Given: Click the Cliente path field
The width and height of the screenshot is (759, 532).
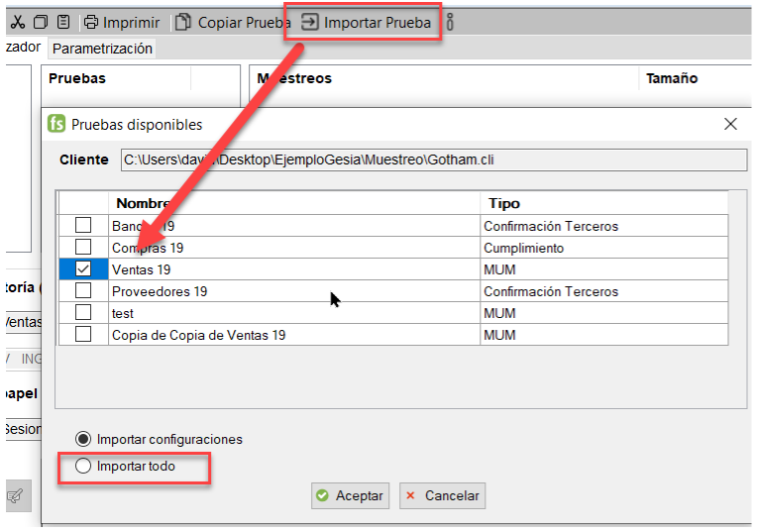Looking at the screenshot, I should coord(434,160).
